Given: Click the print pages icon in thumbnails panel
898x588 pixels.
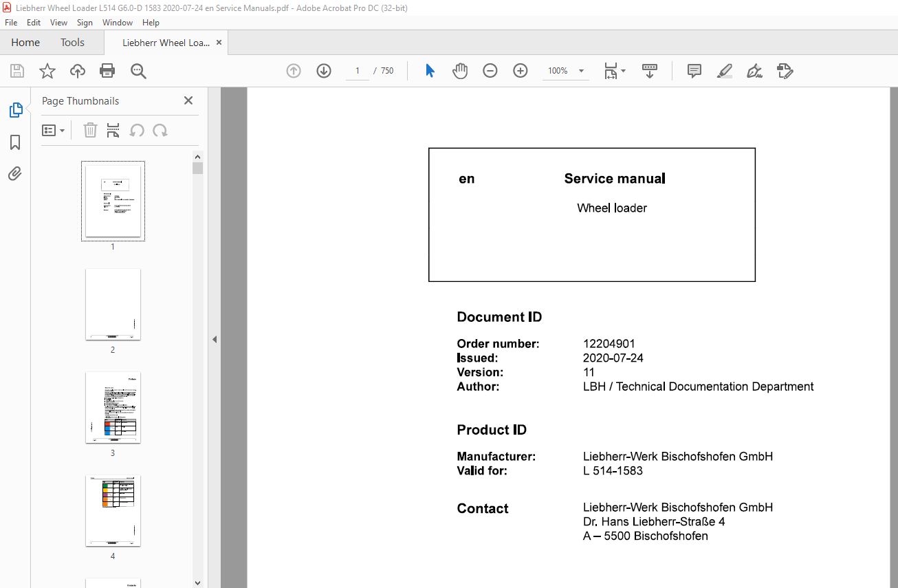Looking at the screenshot, I should coord(113,130).
